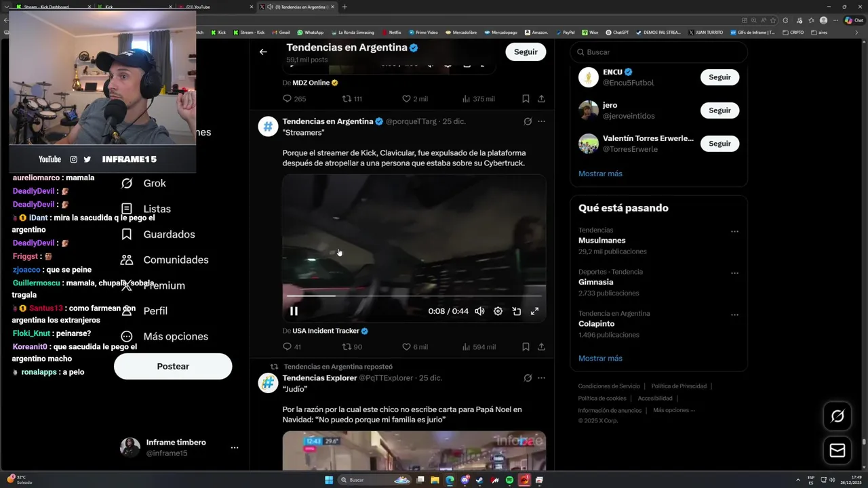Open the Musulmanes trending topic

coord(601,241)
